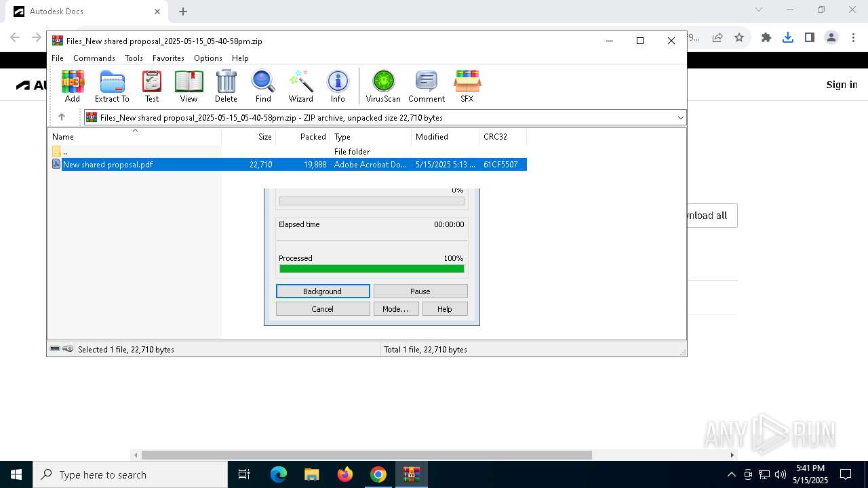Click Sign in on Autodesk page

(842, 85)
